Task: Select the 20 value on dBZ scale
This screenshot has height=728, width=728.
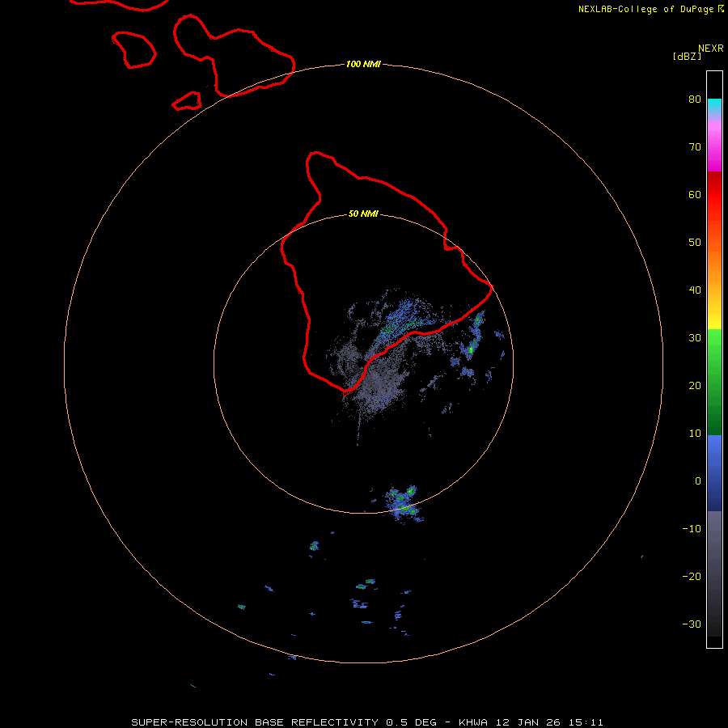Action: 695,386
